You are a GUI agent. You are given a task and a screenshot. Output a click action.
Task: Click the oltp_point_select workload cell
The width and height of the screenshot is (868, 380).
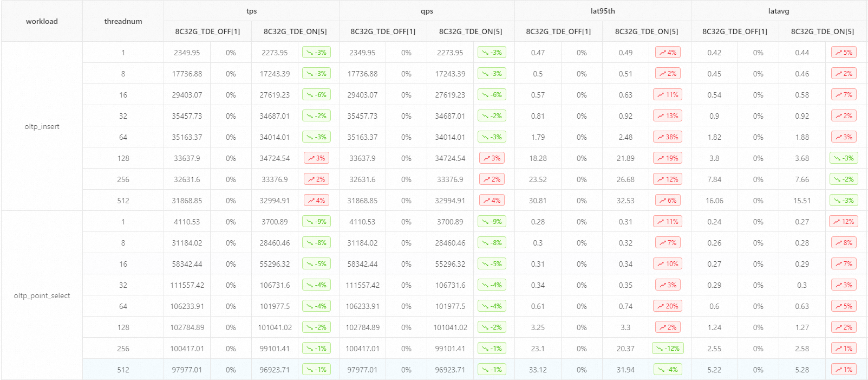click(x=42, y=295)
